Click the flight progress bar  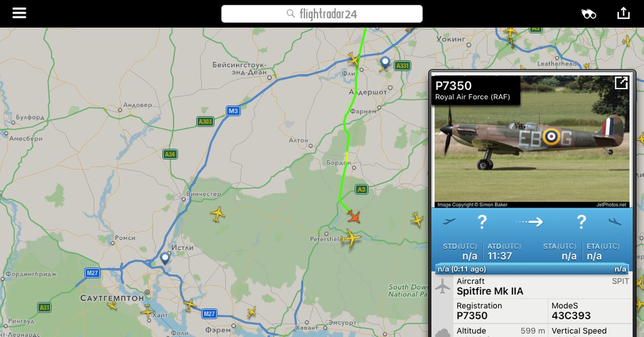pos(531,269)
